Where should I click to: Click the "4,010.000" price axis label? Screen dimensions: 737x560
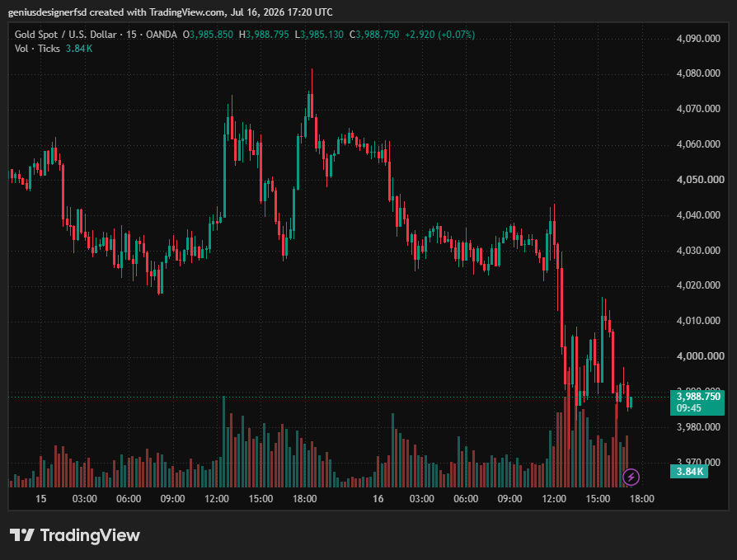tap(698, 321)
